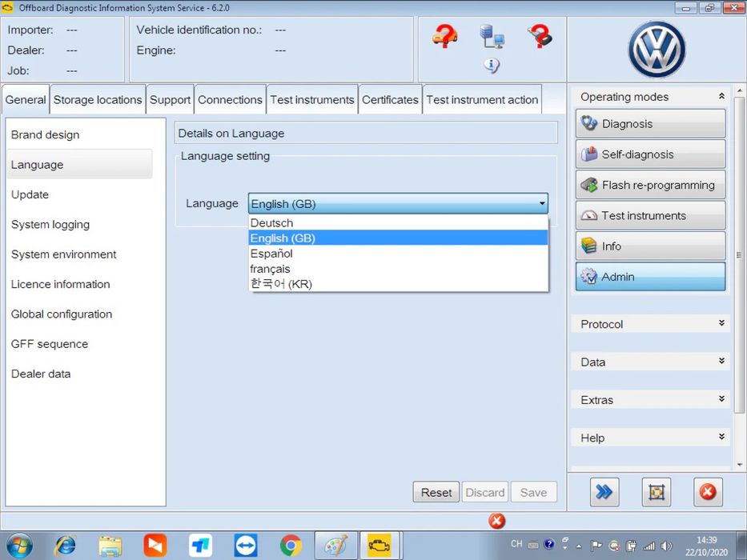Screen dimensions: 747x560
Task: Click the network server connection icon
Action: 492,36
